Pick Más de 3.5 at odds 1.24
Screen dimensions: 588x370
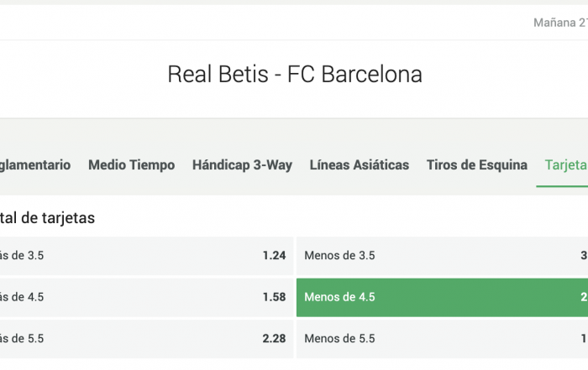147,256
